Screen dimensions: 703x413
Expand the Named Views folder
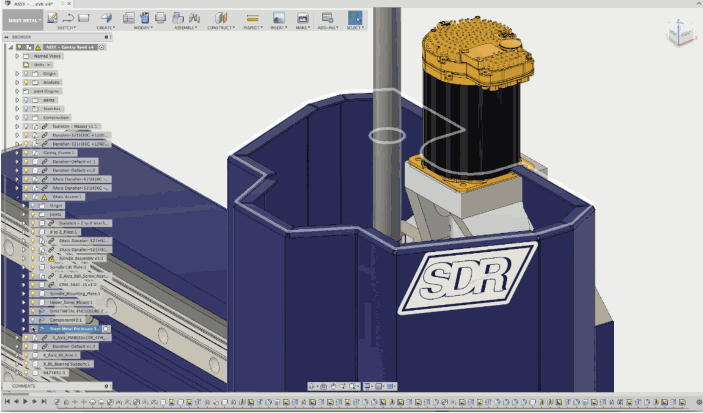click(17, 56)
